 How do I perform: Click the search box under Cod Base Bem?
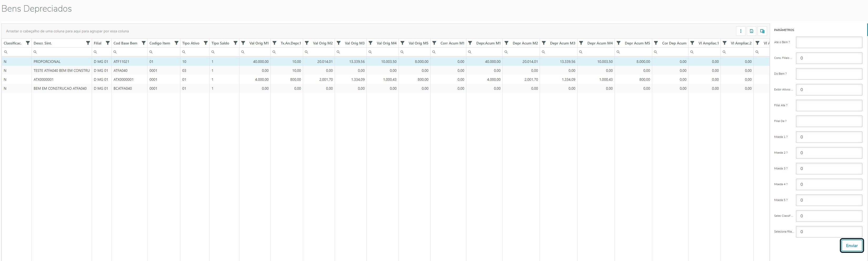click(x=129, y=52)
